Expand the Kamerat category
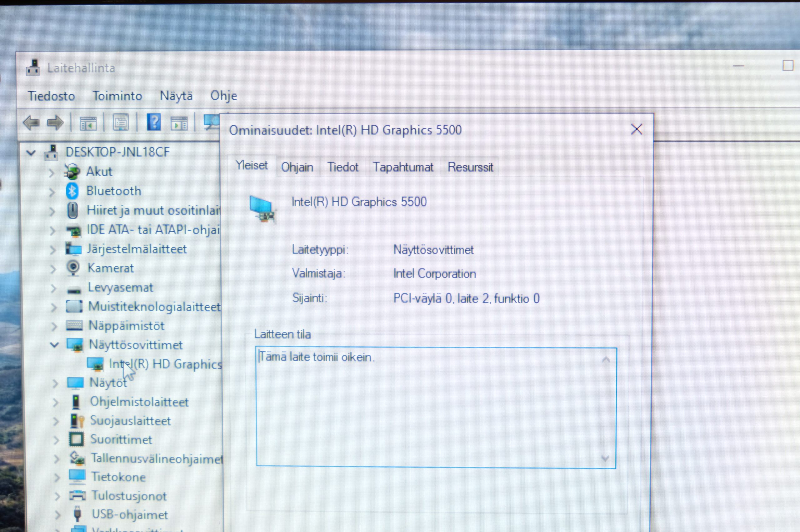The height and width of the screenshot is (532, 800). (x=53, y=269)
